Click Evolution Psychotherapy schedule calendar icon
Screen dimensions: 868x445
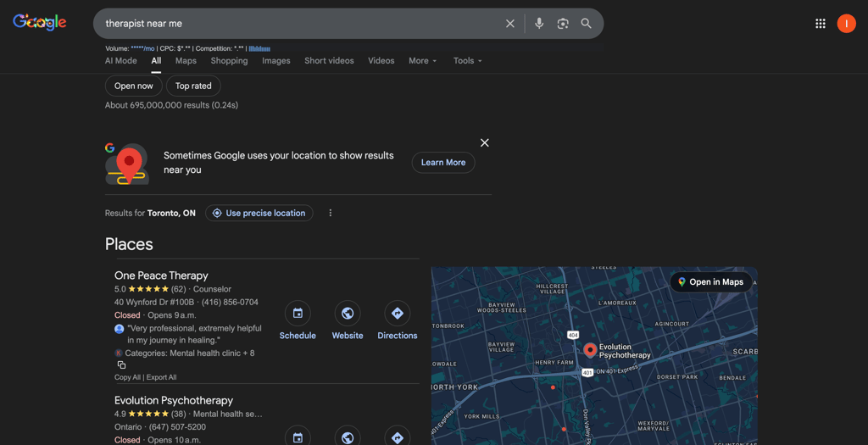point(298,437)
